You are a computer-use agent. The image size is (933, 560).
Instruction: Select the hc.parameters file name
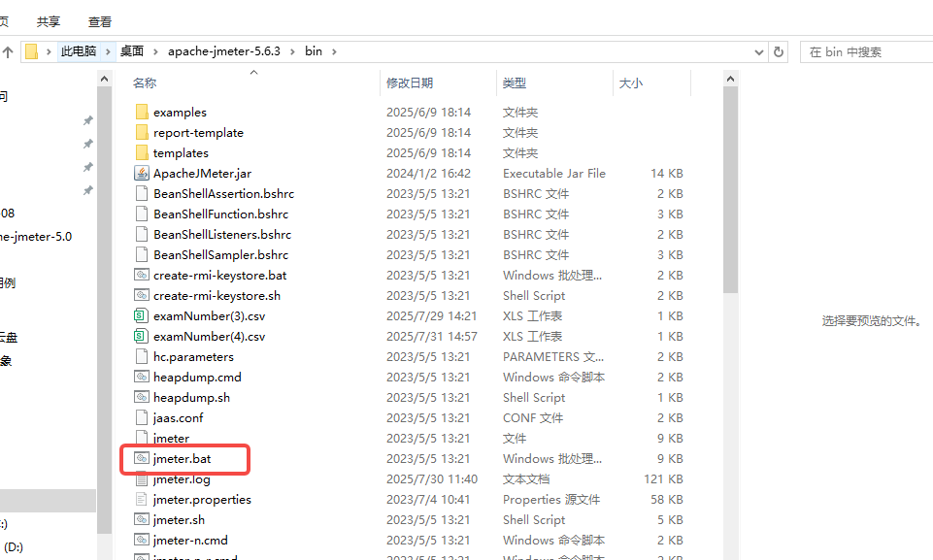tap(193, 356)
